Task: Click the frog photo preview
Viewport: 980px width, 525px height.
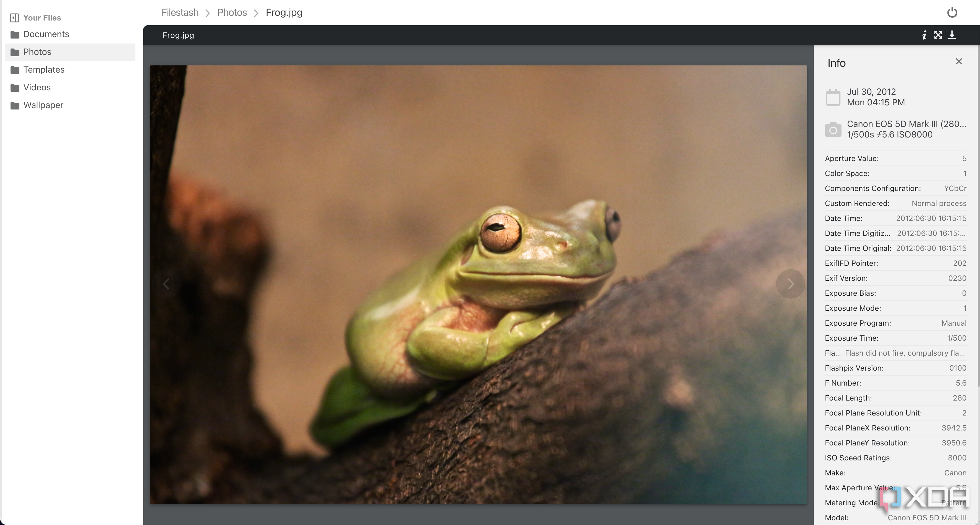Action: pos(478,285)
